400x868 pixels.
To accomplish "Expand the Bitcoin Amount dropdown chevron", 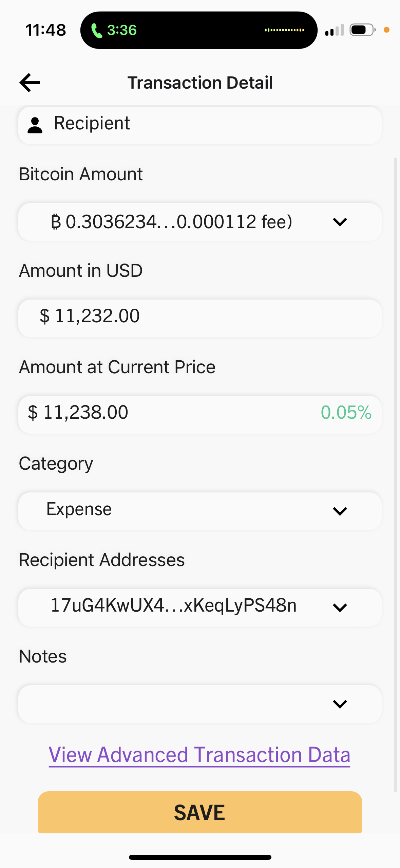I will point(340,222).
